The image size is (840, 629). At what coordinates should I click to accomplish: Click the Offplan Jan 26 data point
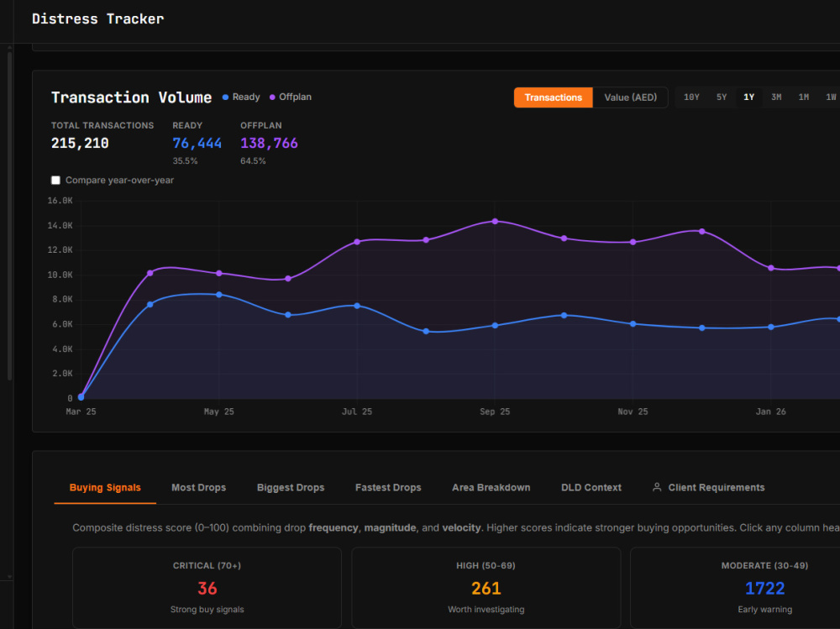click(x=771, y=268)
